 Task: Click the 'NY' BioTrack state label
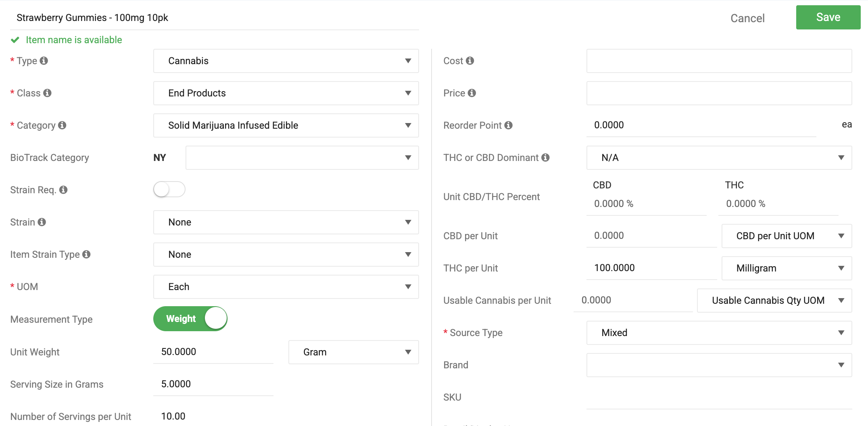(160, 158)
